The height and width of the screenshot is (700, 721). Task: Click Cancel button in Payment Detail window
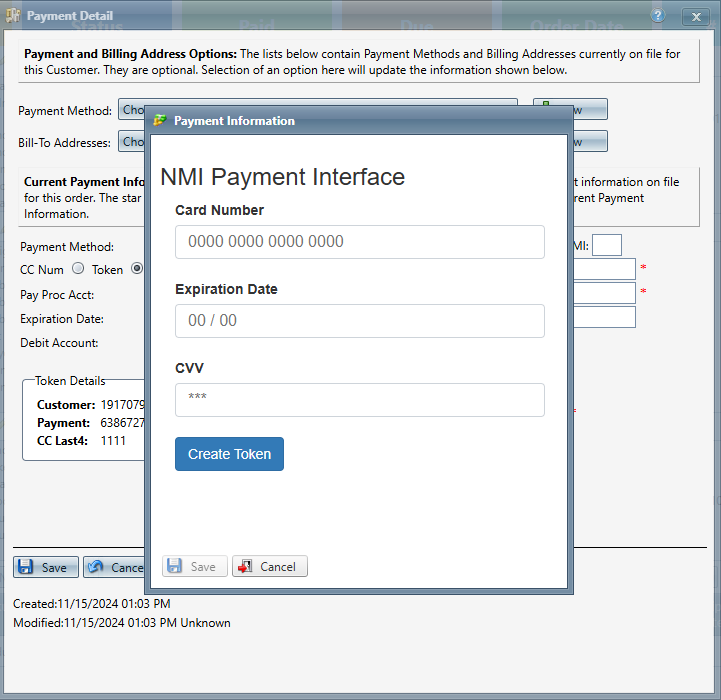[115, 567]
